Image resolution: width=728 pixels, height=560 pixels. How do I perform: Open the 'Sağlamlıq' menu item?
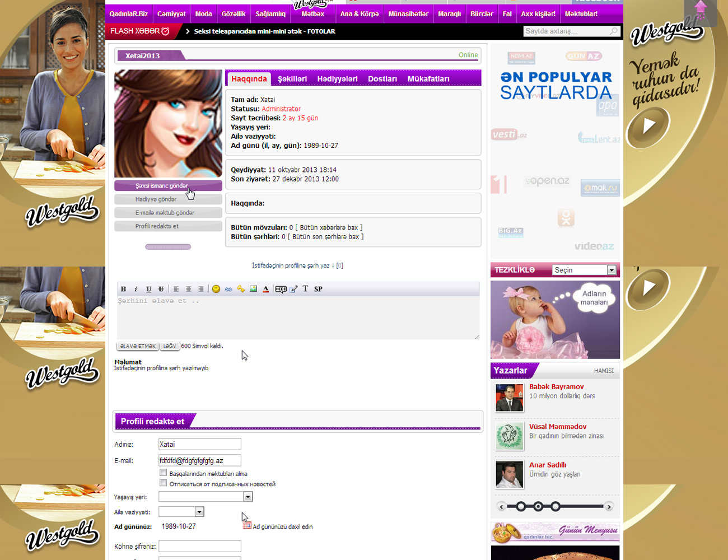point(270,14)
